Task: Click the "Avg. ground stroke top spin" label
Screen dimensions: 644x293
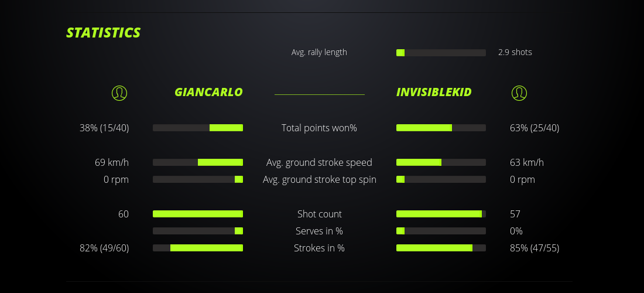Action: [320, 179]
